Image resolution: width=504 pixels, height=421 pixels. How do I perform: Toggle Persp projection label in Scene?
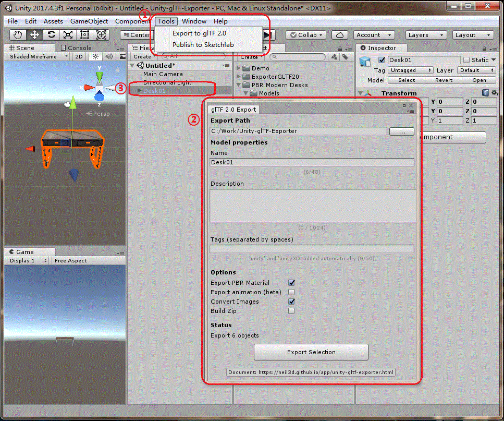(99, 114)
